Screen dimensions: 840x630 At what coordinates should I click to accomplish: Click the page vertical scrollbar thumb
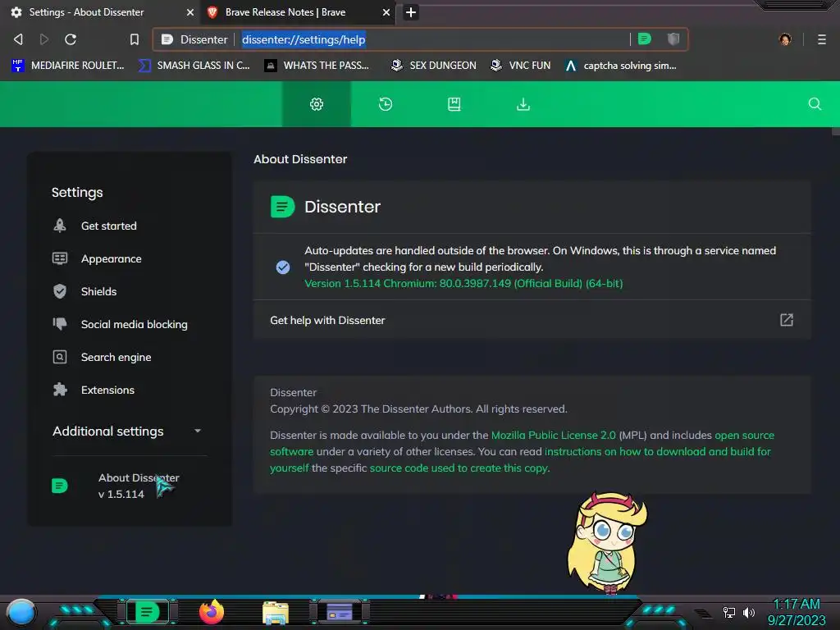tap(835, 131)
